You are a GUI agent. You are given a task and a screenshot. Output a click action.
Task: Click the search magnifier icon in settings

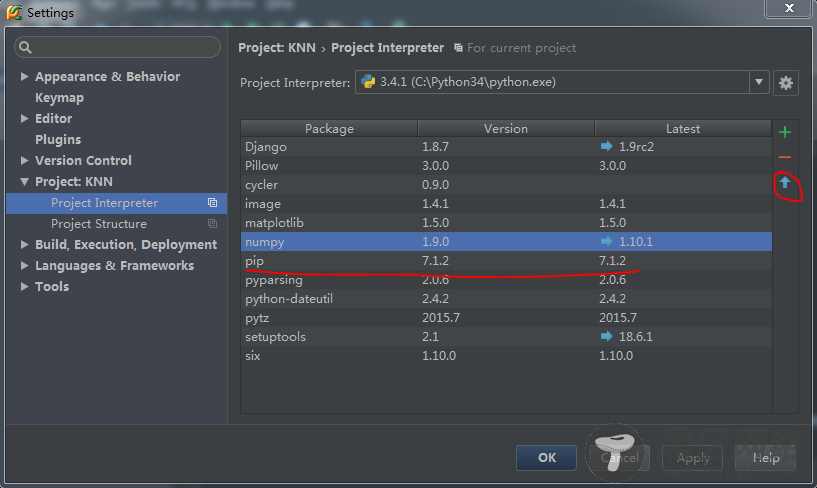tap(25, 47)
